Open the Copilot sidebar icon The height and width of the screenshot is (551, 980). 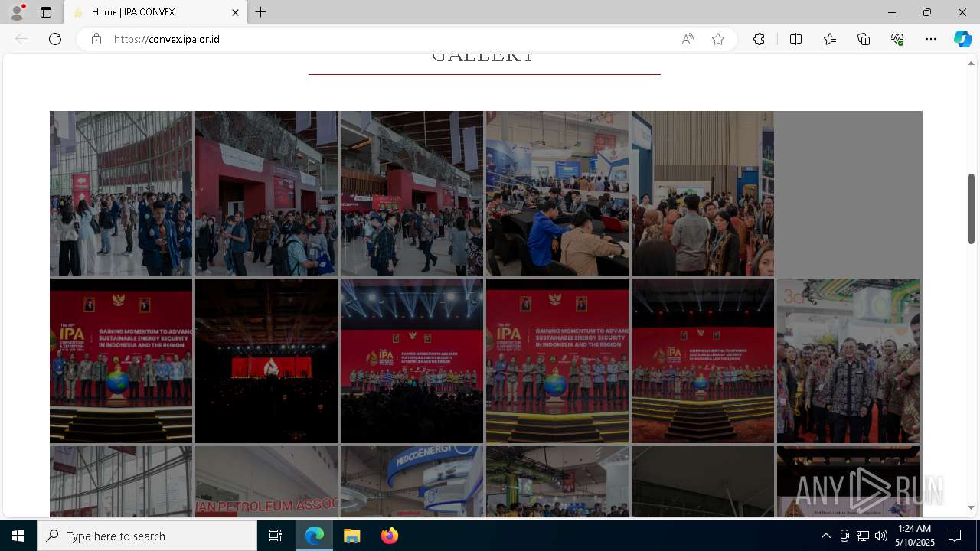pyautogui.click(x=962, y=39)
